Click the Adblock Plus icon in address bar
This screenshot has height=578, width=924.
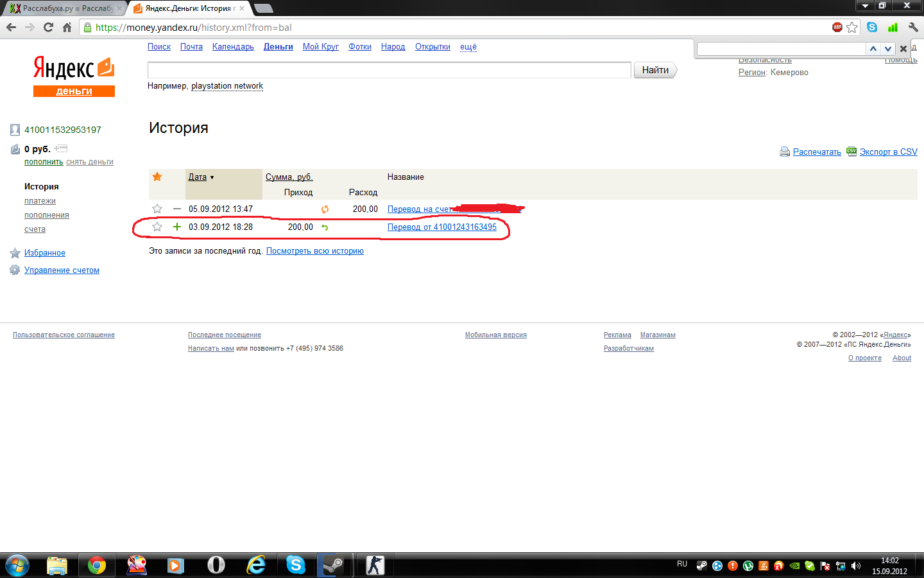tap(837, 27)
